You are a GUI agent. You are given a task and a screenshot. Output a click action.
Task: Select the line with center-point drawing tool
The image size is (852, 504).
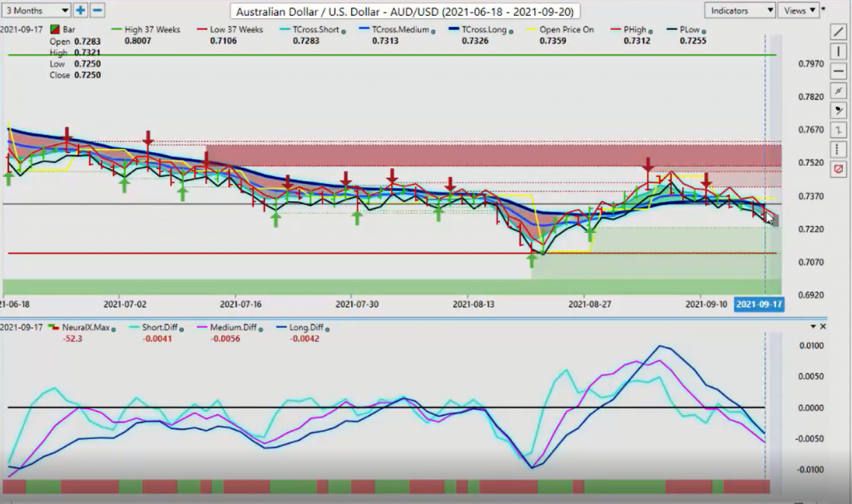[839, 91]
